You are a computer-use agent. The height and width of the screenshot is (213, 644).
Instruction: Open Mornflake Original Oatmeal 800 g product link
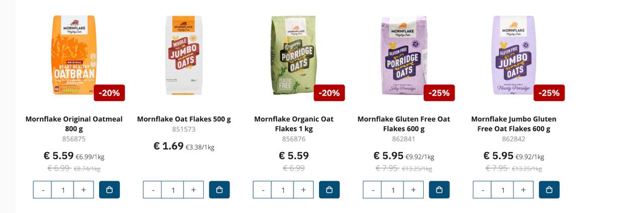pos(74,124)
